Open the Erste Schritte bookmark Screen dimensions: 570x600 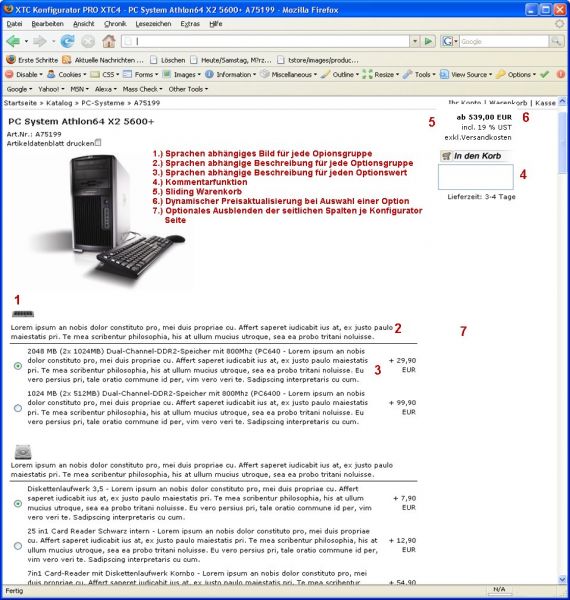(x=32, y=60)
